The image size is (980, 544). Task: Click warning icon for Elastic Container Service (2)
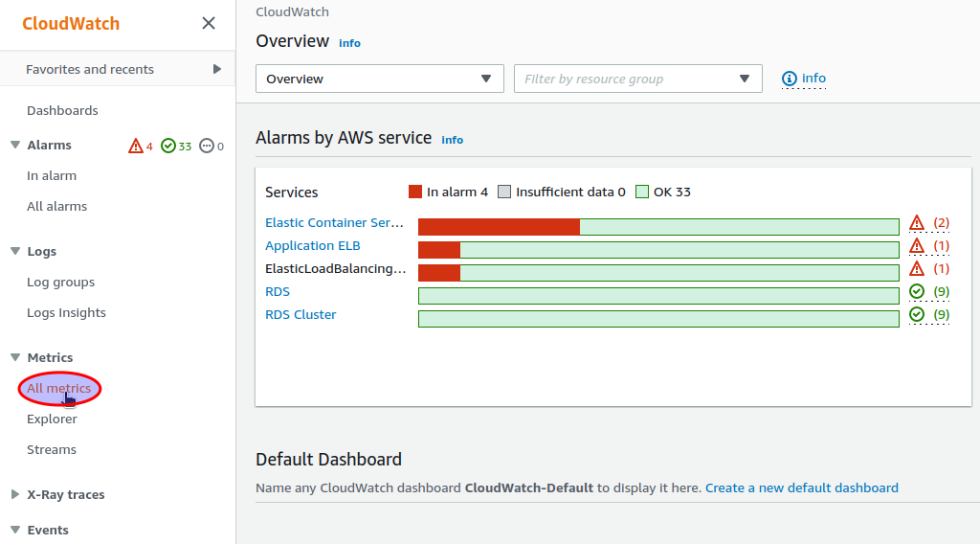coord(917,222)
